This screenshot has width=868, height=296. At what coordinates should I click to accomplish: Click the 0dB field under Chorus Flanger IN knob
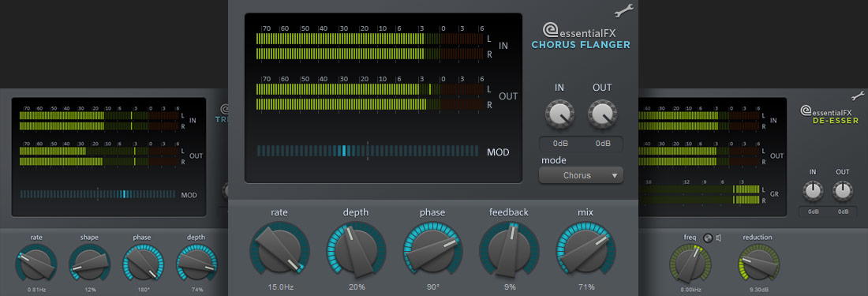pos(559,144)
